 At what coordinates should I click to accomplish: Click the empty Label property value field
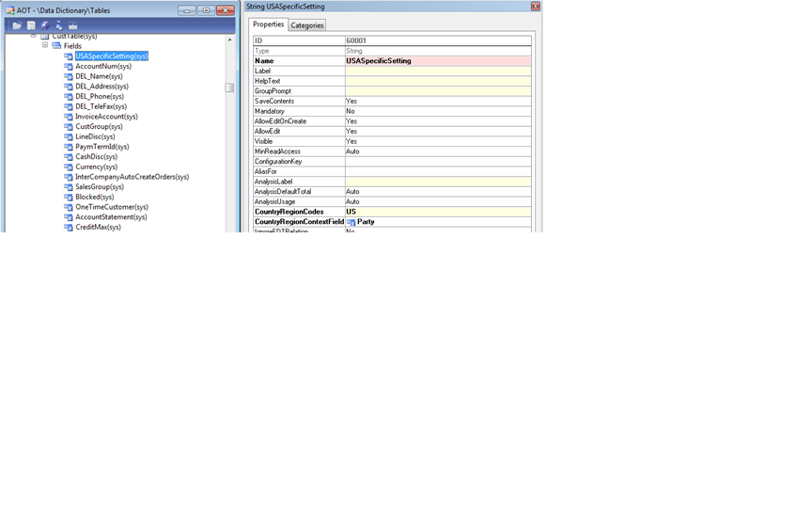(438, 71)
